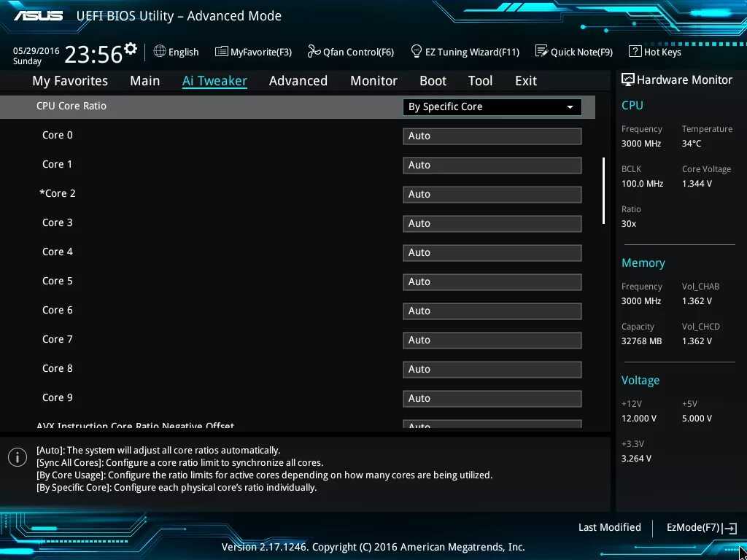Click the CPU temperature value 34°C
This screenshot has height=560, width=747.
coord(692,144)
